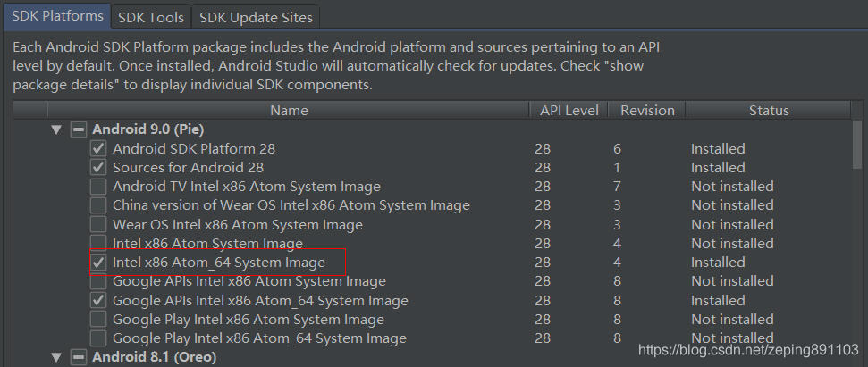Viewport: 868px width, 367px height.
Task: Select 'China version of Wear OS' row text
Action: 291,205
